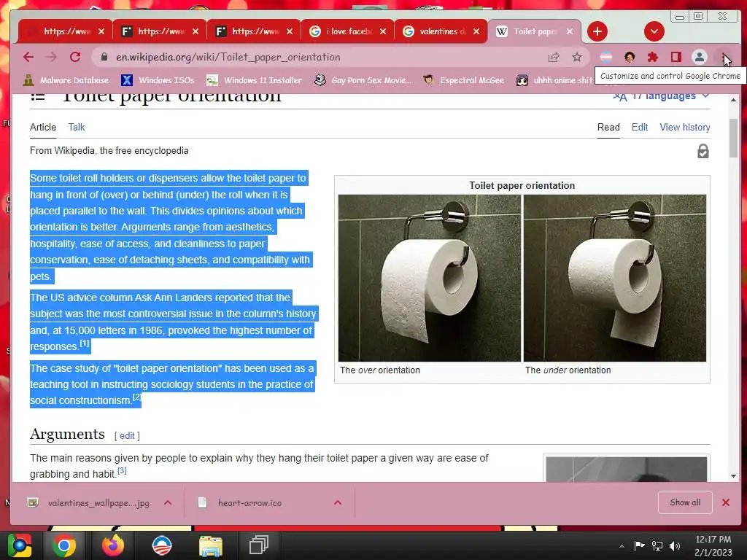
Task: Switch to the first https://ww tab
Action: (65, 31)
